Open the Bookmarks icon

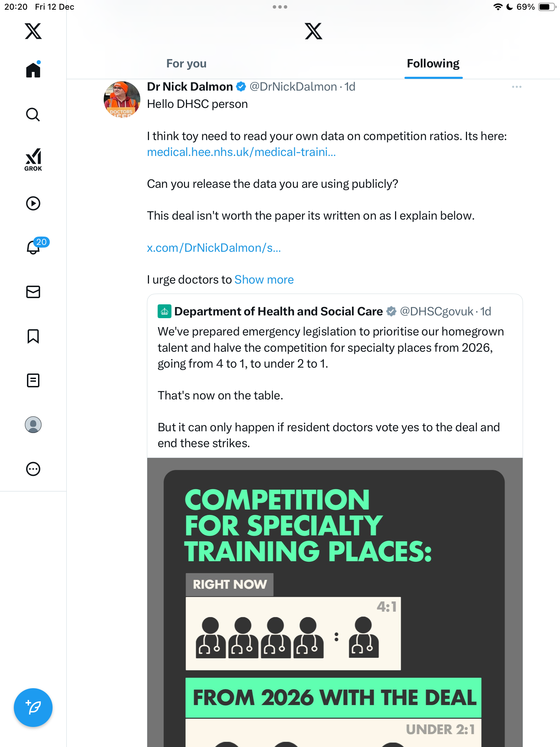(33, 336)
